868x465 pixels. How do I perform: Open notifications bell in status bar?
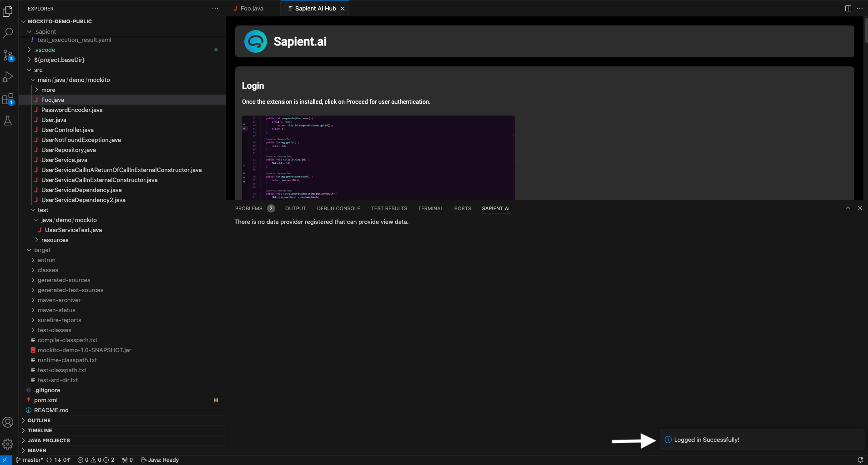tap(860, 460)
